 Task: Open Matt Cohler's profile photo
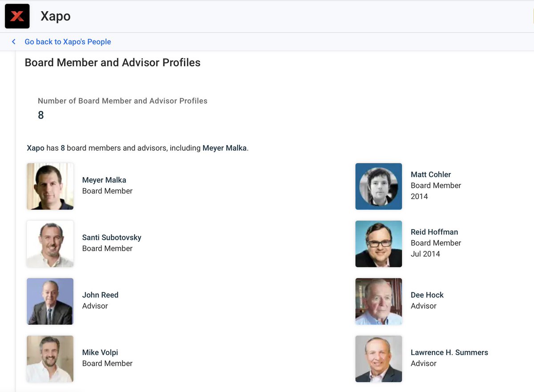pos(379,186)
